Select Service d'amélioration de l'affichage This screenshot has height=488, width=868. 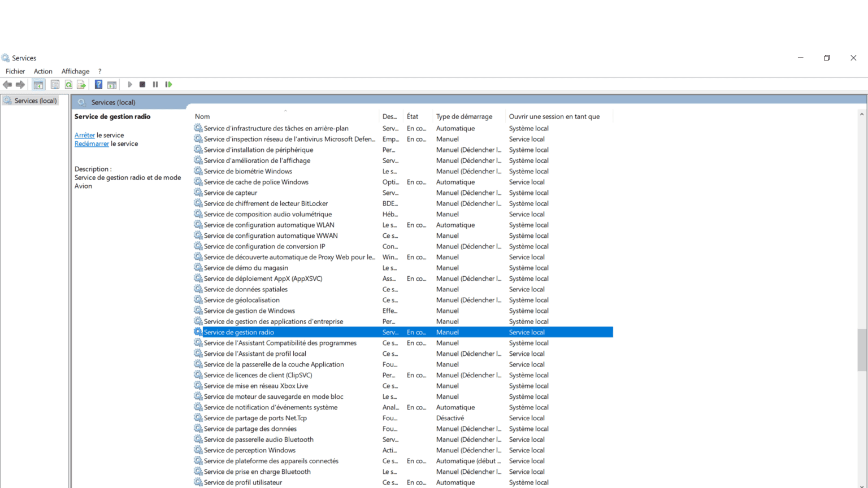tap(257, 160)
